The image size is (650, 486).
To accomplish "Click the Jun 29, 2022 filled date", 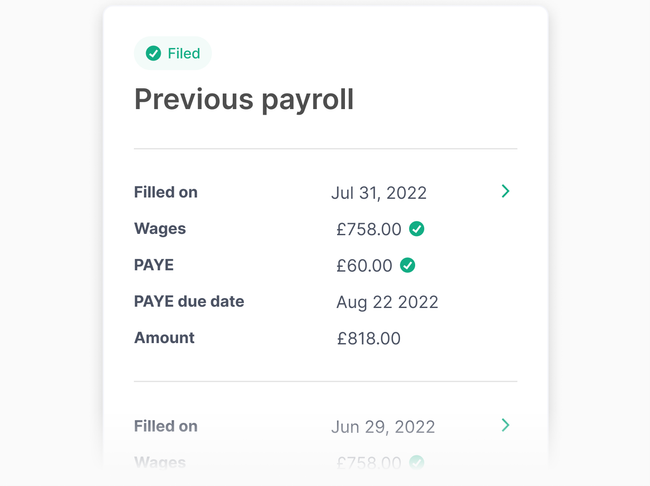I will pos(383,427).
